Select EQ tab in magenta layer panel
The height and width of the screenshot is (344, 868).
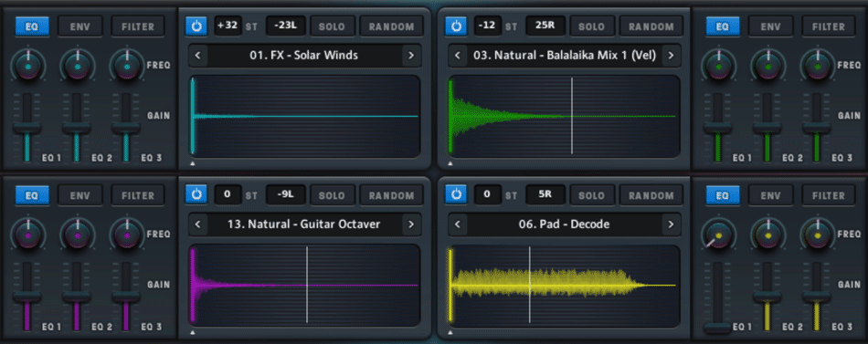(x=32, y=195)
